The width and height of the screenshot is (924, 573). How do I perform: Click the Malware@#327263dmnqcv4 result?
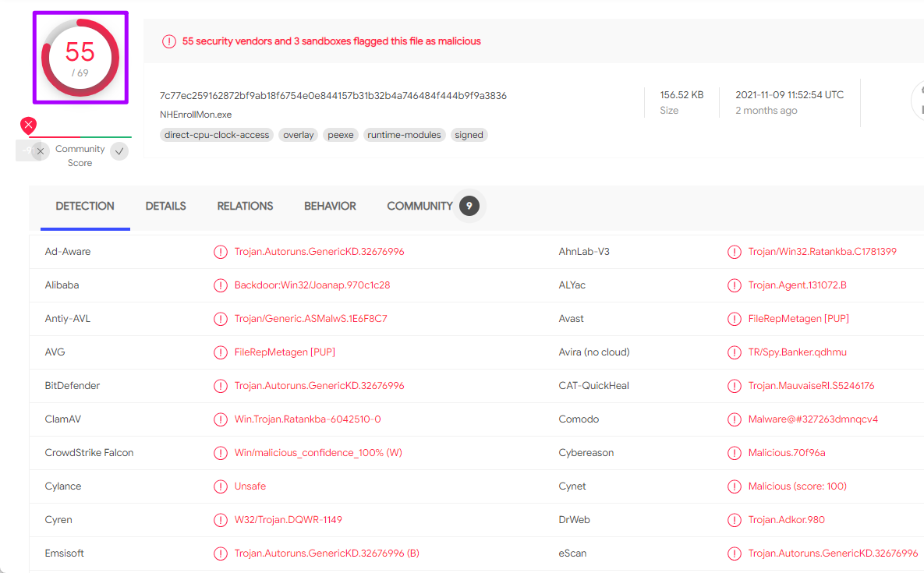click(813, 419)
